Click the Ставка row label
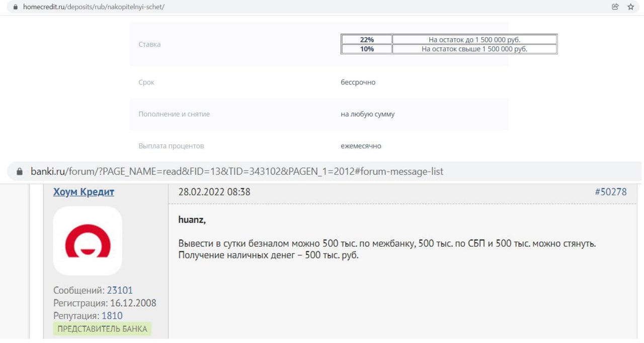644x343 pixels. point(149,44)
